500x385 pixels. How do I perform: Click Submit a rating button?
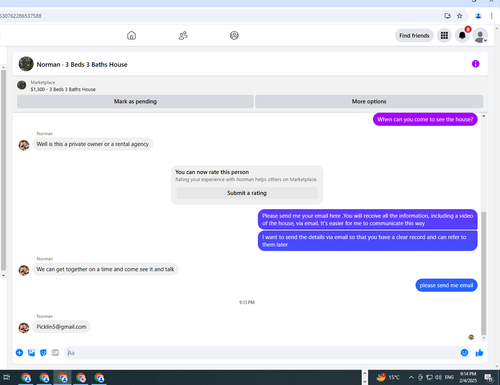pyautogui.click(x=247, y=193)
